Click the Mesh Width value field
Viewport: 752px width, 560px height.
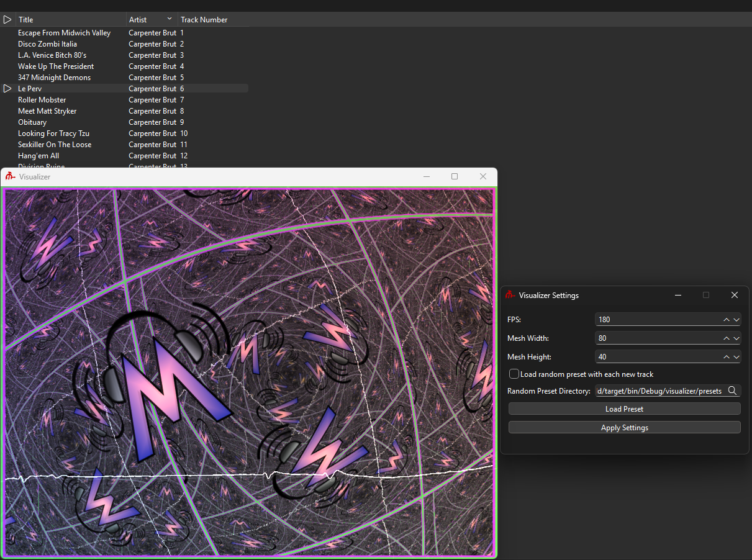pyautogui.click(x=655, y=338)
